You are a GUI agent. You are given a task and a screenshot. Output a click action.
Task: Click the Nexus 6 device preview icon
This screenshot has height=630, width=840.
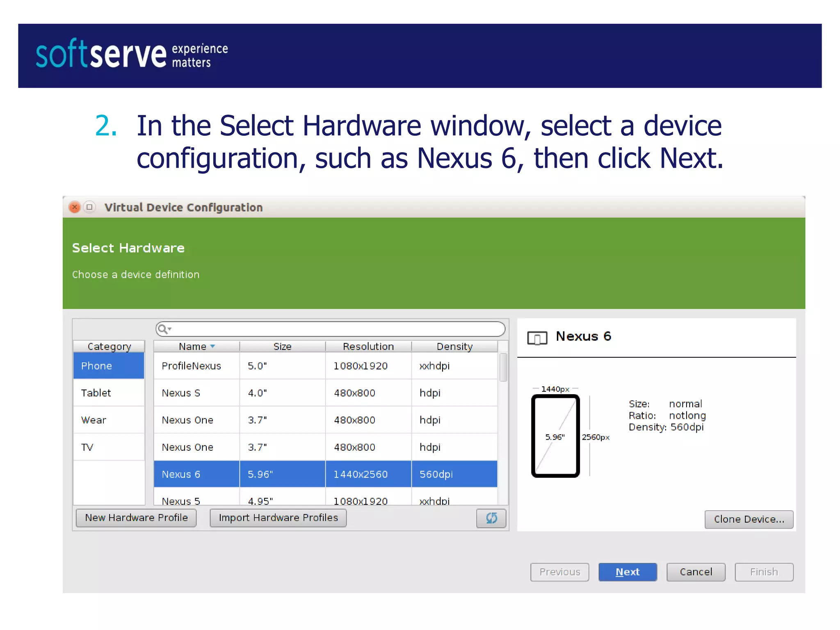537,338
